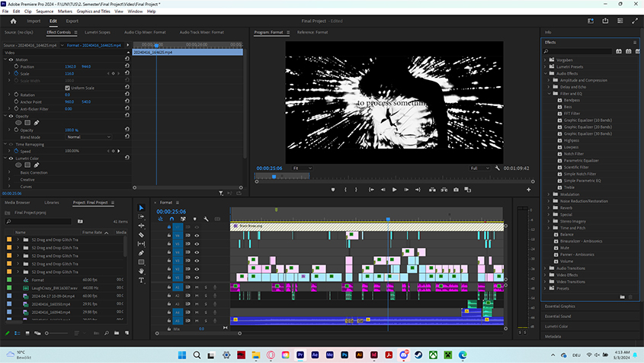The image size is (644, 363).
Task: Uncheck the Uniform Scale checkbox
Action: pos(67,88)
